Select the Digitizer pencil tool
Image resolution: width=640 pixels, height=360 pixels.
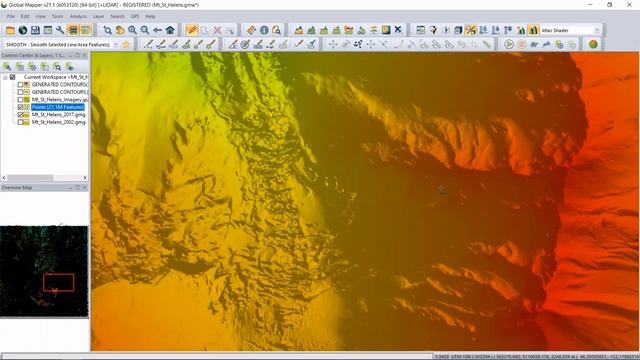(192, 30)
